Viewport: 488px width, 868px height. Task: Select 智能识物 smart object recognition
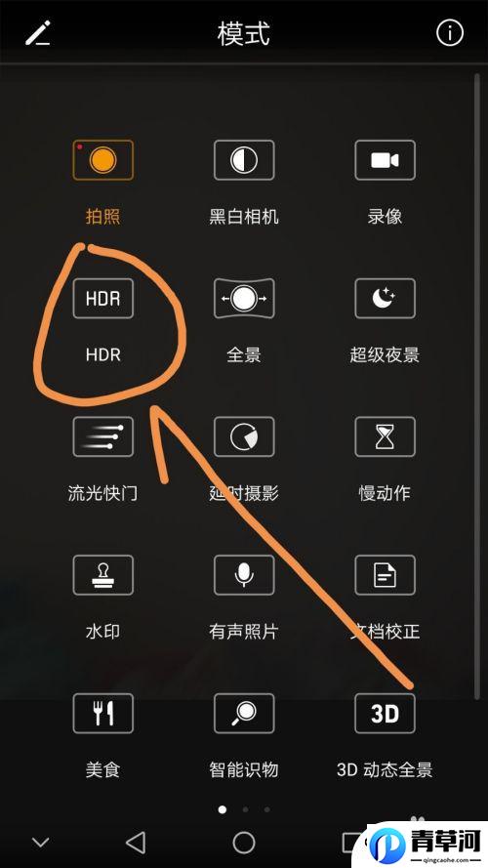(x=244, y=714)
